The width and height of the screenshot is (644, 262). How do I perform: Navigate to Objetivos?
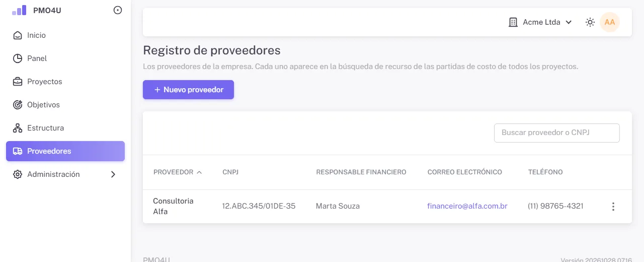(x=65, y=105)
